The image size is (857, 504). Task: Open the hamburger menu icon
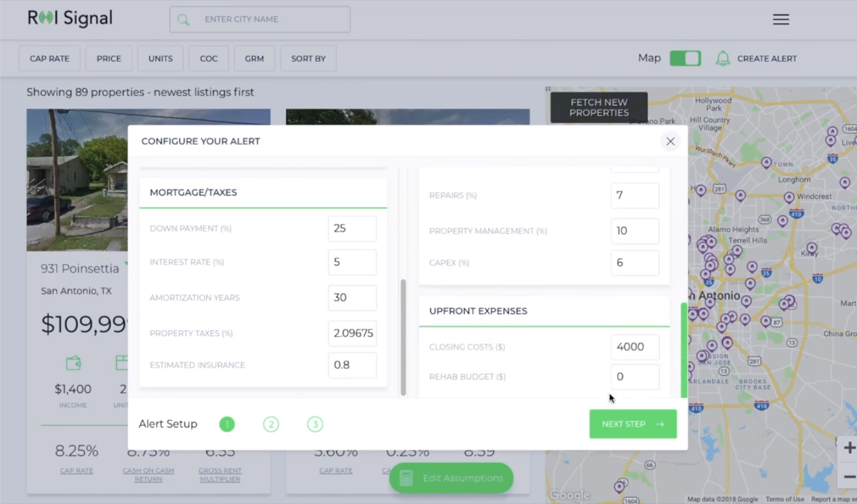coord(780,19)
